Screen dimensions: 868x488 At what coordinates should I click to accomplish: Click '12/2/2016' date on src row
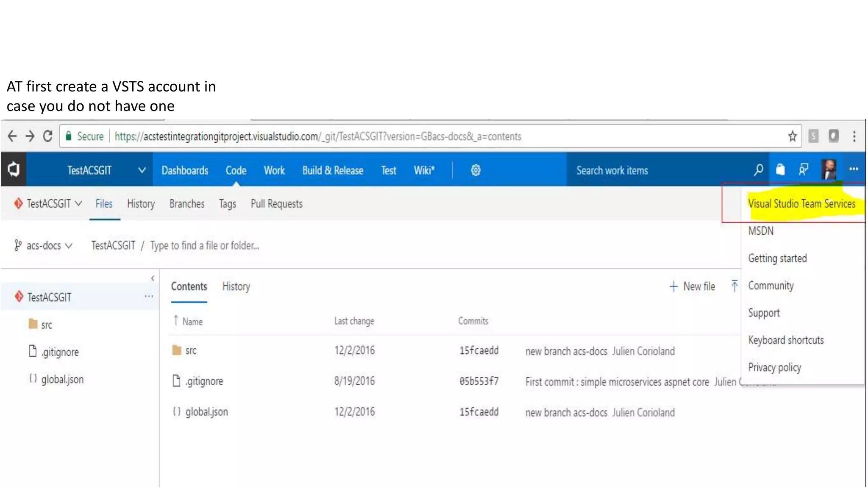click(354, 351)
